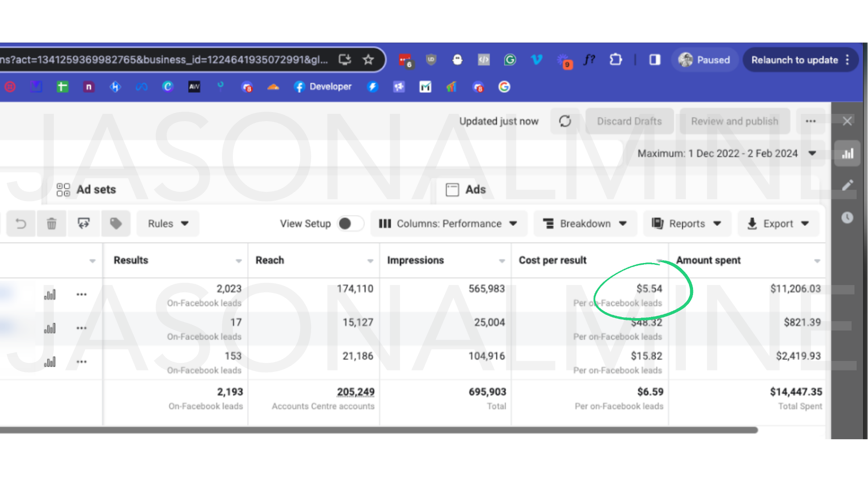Open the Rules dropdown menu
The width and height of the screenshot is (868, 488).
(x=168, y=224)
